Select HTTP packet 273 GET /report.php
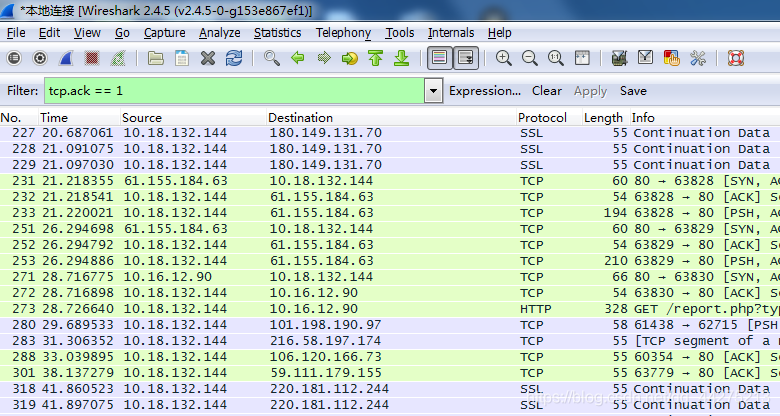 [x=390, y=309]
